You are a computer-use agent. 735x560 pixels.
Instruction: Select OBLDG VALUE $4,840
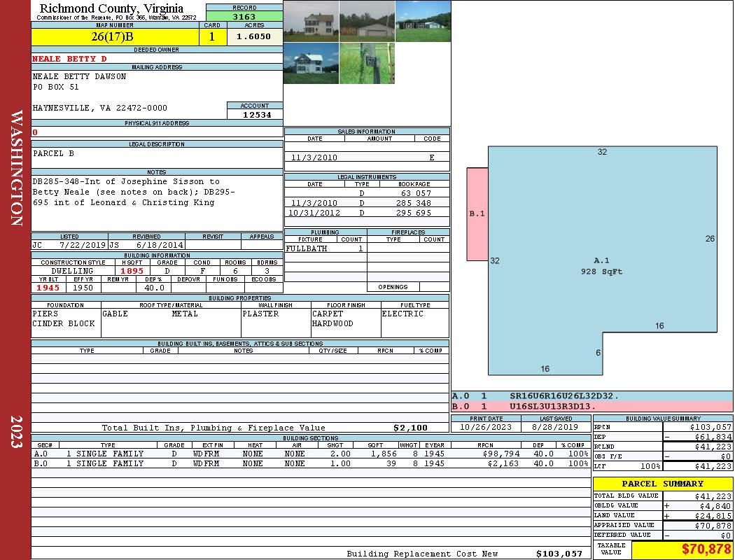coord(715,506)
